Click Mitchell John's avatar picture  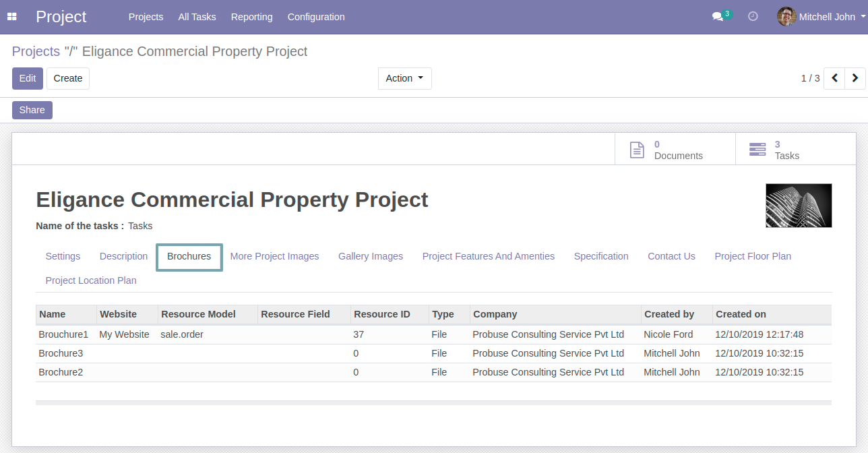tap(786, 17)
